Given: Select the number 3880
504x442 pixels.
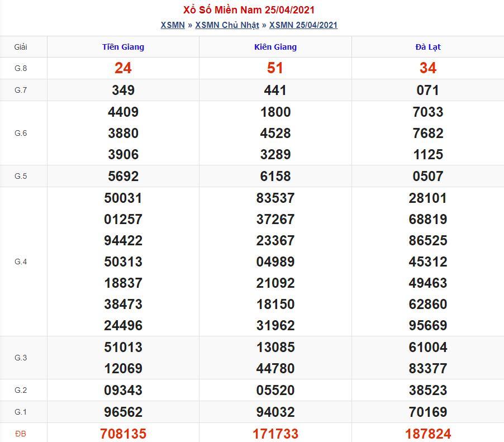Looking at the screenshot, I should 123,133.
